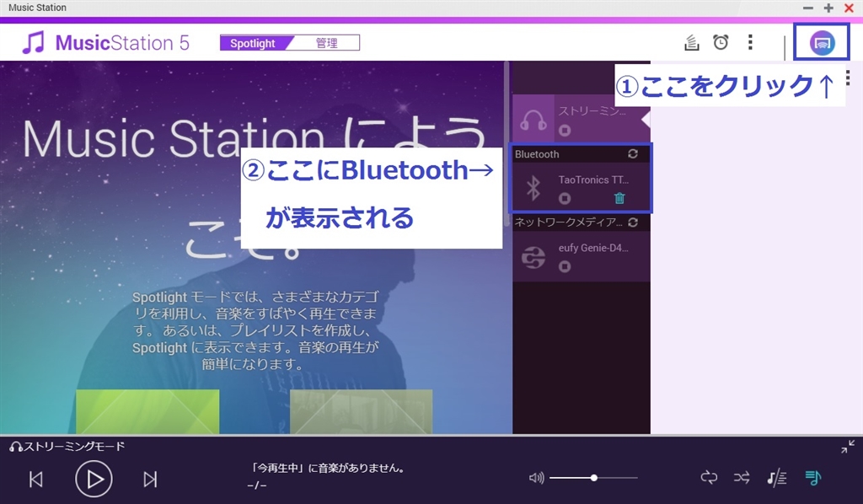The image size is (863, 504).
Task: Stop playback on TaoTronics device
Action: pos(565,198)
